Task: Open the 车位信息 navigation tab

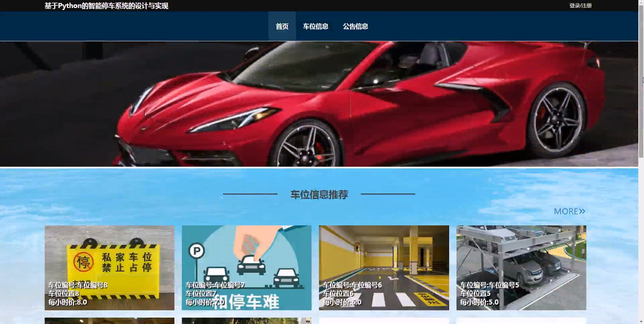Action: tap(315, 26)
